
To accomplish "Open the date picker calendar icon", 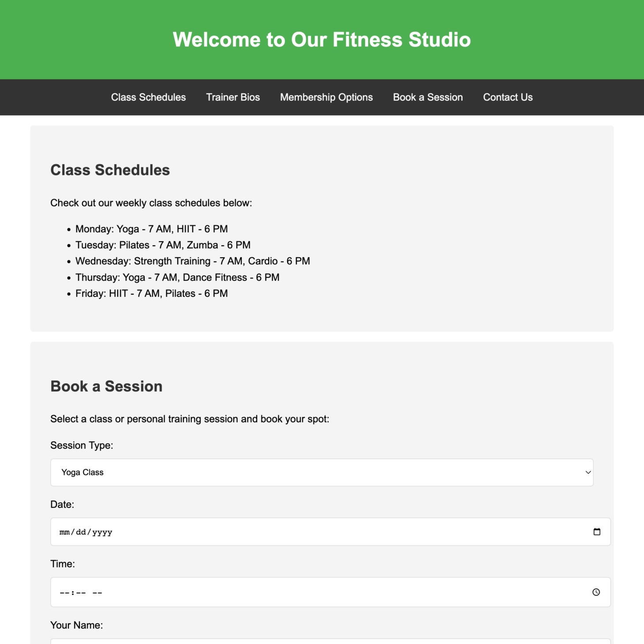I will pos(597,532).
